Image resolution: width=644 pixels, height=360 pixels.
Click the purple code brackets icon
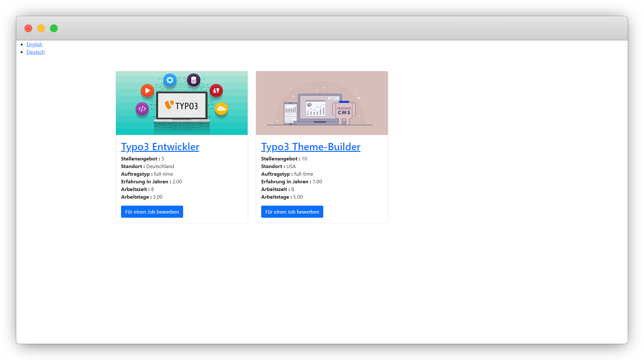(x=142, y=109)
